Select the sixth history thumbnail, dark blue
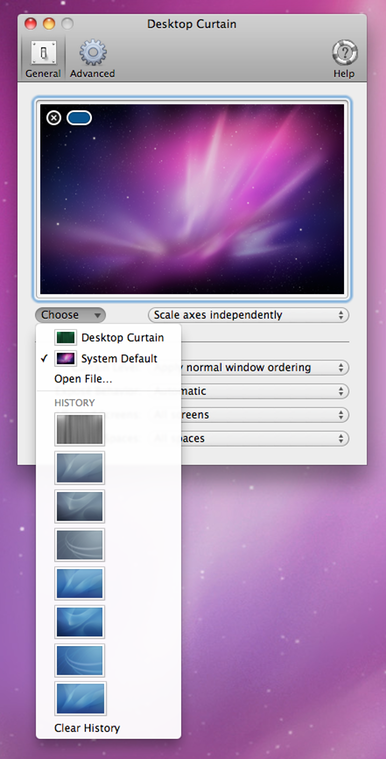The width and height of the screenshot is (386, 759). 79,622
